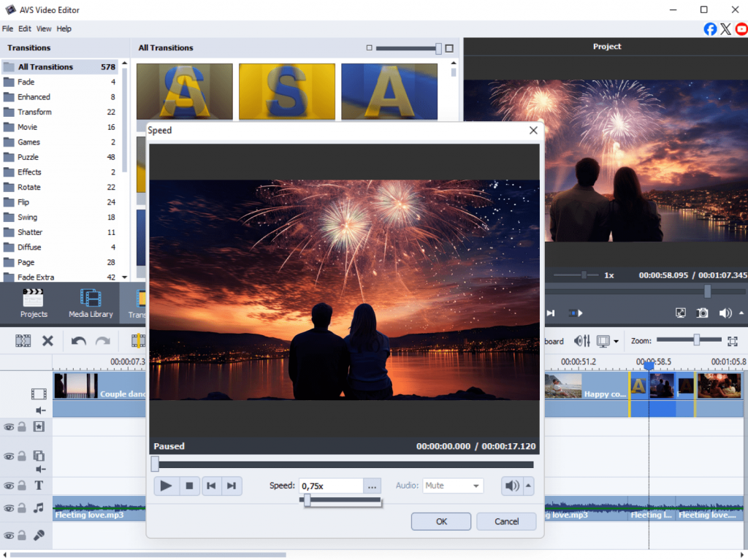Click the zoom-to-fit icon beside Zoom slider
The height and width of the screenshot is (560, 748).
(x=733, y=341)
